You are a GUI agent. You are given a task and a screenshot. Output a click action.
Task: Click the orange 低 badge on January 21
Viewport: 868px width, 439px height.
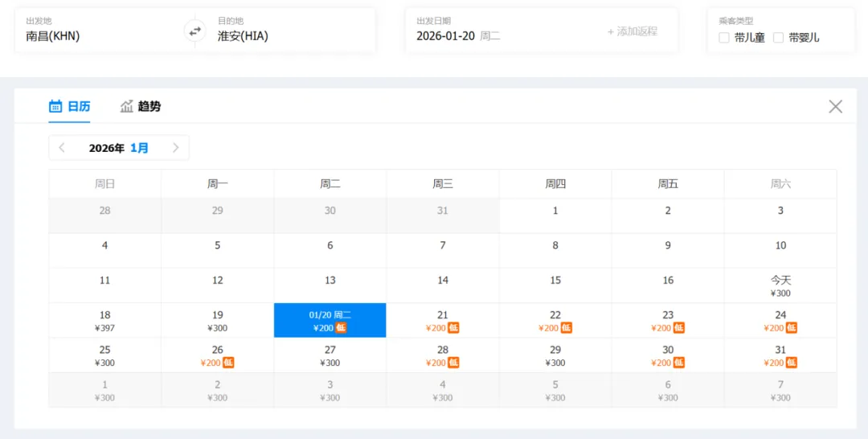(x=453, y=328)
